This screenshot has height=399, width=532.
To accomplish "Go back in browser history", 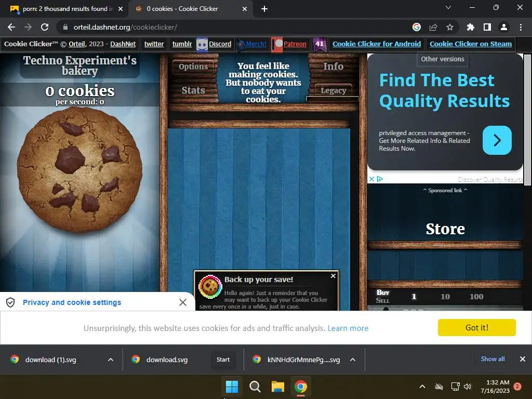I will point(11,27).
